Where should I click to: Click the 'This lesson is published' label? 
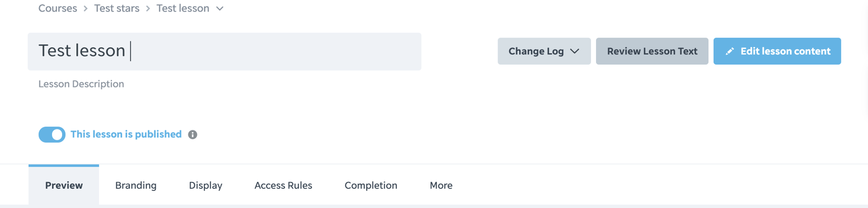click(126, 134)
